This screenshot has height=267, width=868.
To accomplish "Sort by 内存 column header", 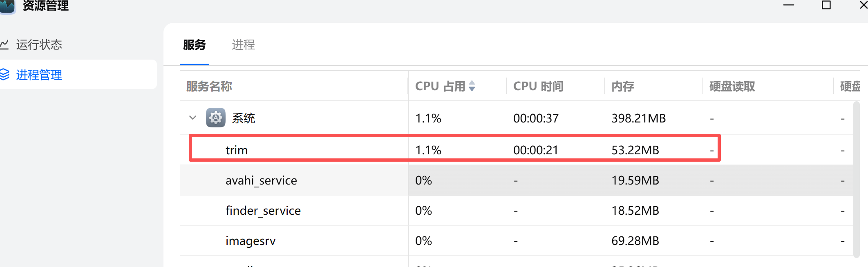I will [x=623, y=86].
